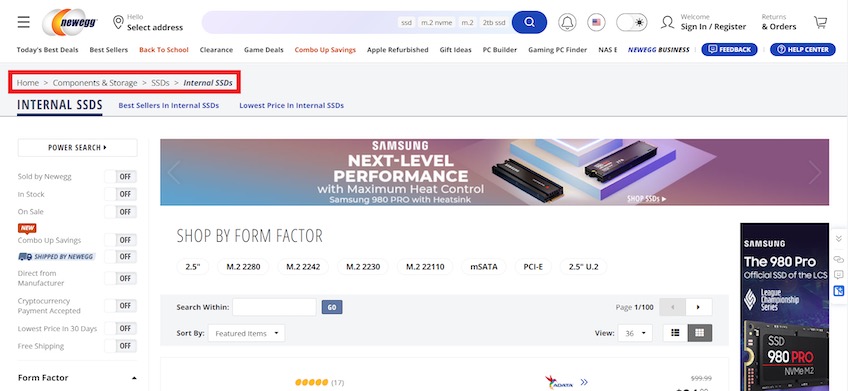The image size is (848, 391).
Task: Open Best Sellers nav item
Action: click(109, 50)
